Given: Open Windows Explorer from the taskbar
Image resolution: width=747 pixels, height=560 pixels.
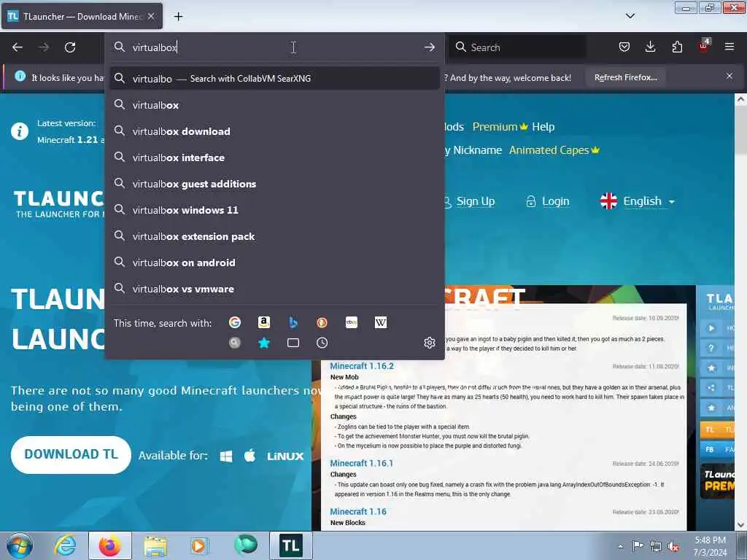Looking at the screenshot, I should (155, 546).
